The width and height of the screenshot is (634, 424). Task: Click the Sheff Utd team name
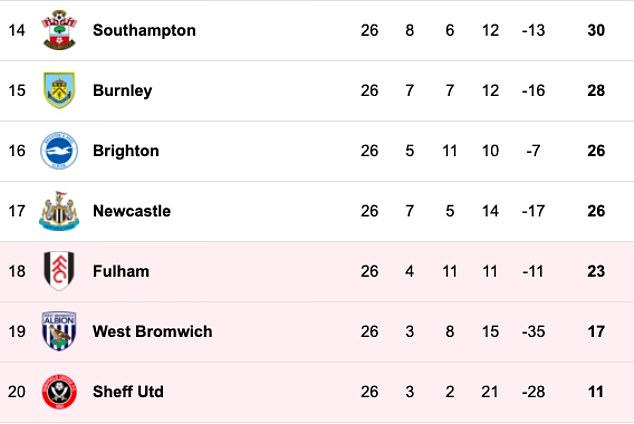128,392
